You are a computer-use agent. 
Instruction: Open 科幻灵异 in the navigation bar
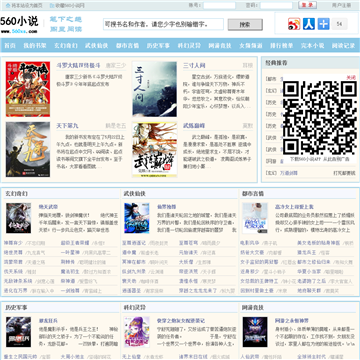pos(189,46)
